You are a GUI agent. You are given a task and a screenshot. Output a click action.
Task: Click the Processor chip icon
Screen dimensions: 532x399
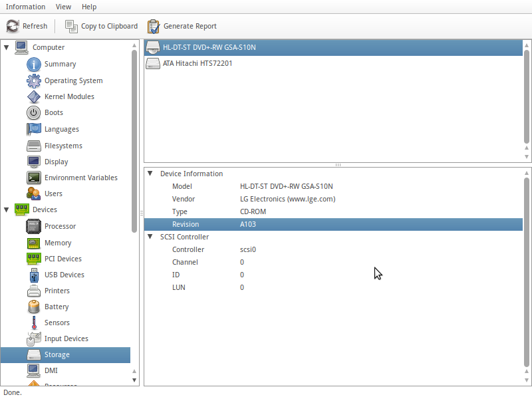tap(34, 226)
